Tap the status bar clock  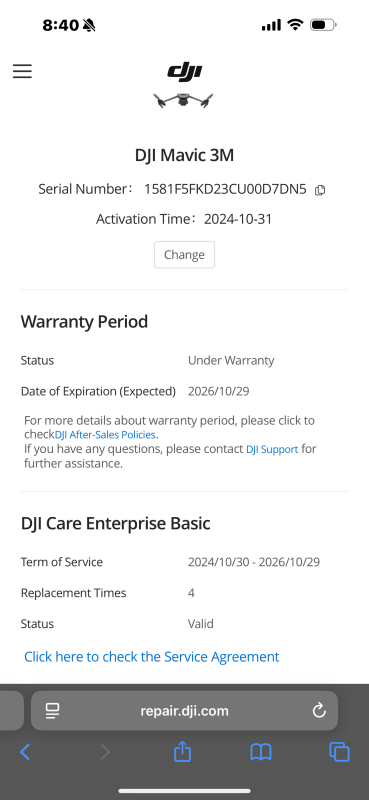click(61, 25)
